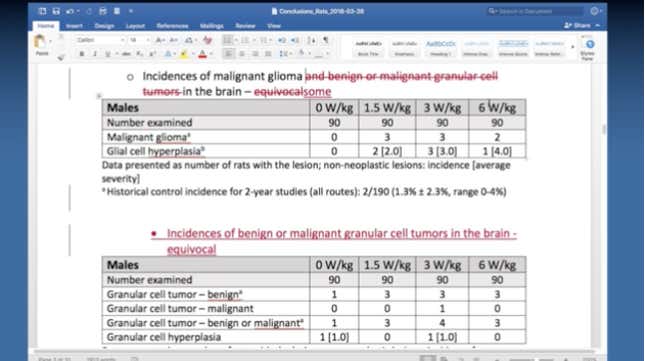The width and height of the screenshot is (645, 361).
Task: Open the bullet library dropdown arrow
Action: click(236, 40)
